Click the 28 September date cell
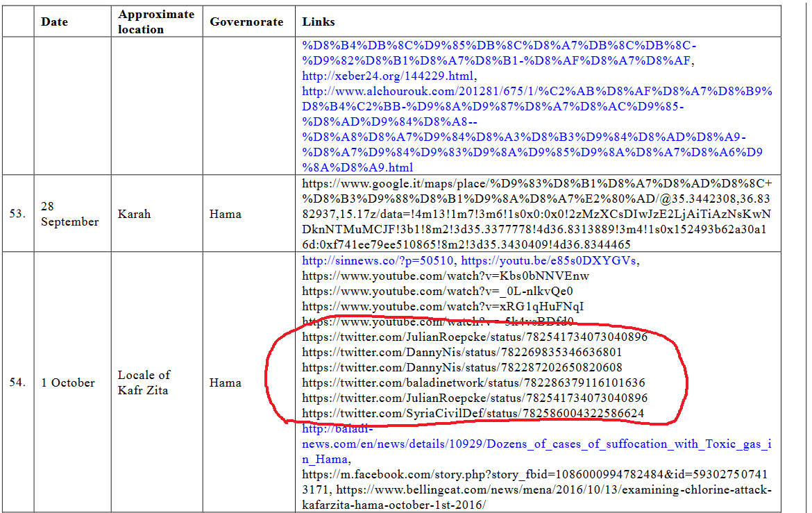 click(69, 214)
